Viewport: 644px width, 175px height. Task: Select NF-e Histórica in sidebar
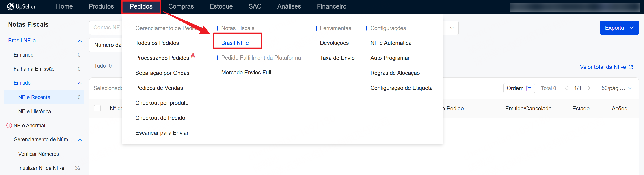tap(35, 111)
